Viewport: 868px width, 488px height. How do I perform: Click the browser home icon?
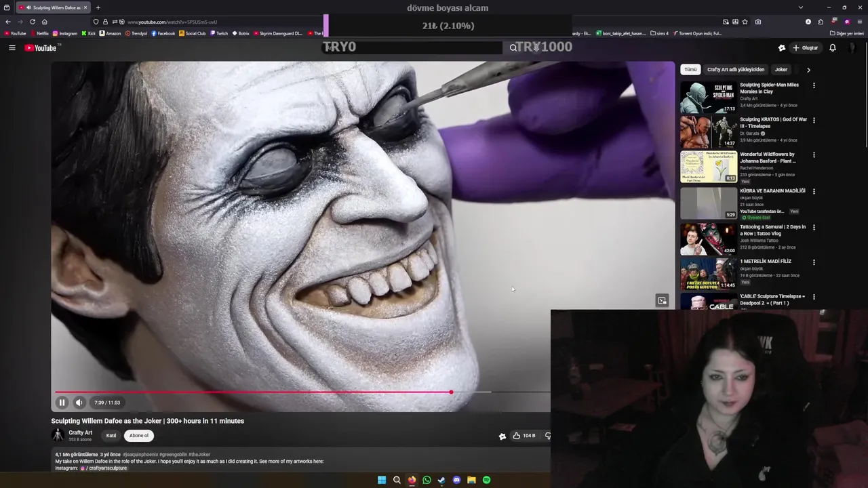coord(45,22)
